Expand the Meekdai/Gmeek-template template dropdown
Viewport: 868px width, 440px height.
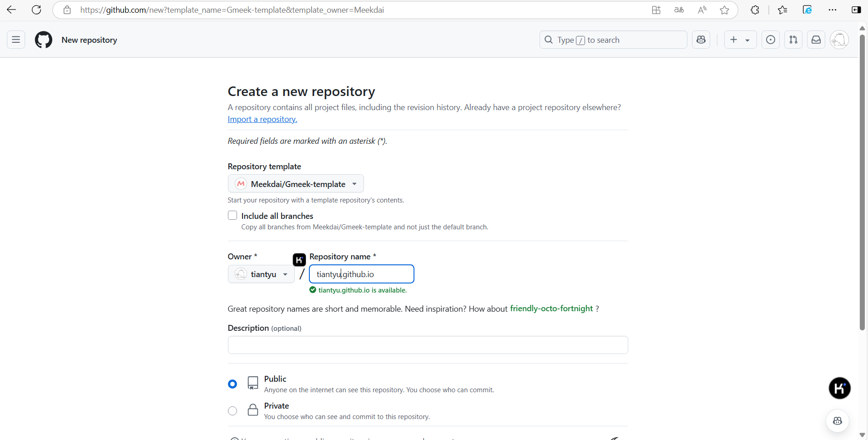point(296,184)
